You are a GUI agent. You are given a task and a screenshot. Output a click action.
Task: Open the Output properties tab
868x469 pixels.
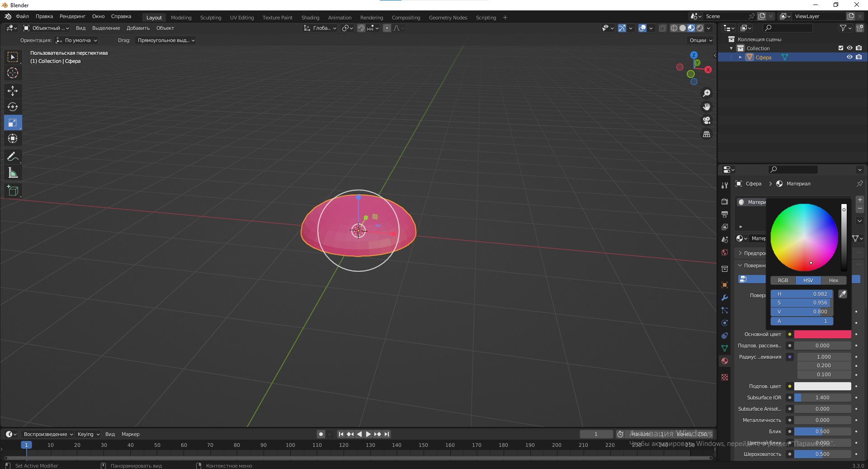(x=725, y=214)
